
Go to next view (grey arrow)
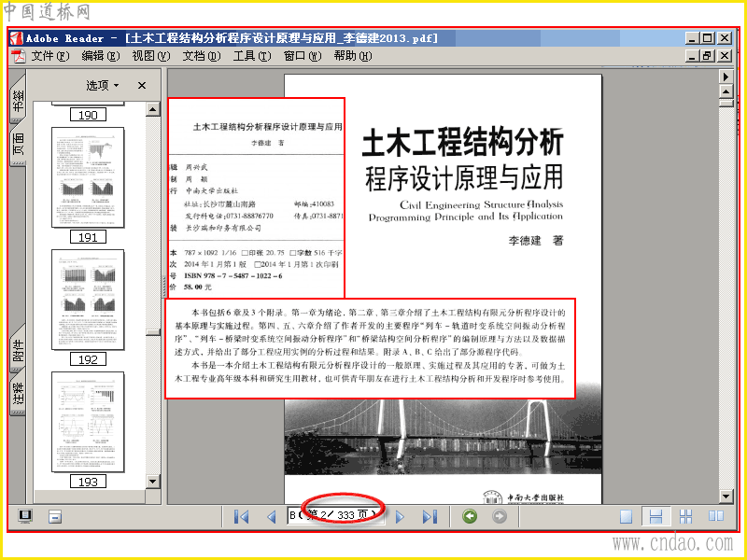pos(500,516)
